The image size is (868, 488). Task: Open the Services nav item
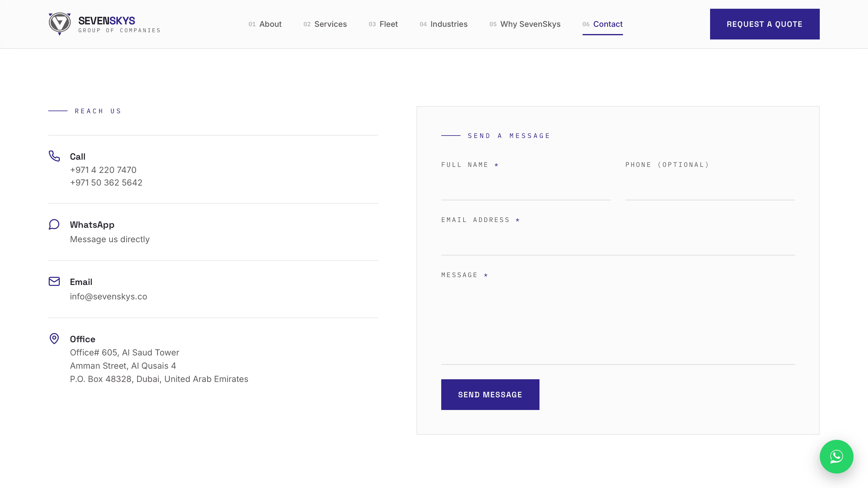click(325, 24)
